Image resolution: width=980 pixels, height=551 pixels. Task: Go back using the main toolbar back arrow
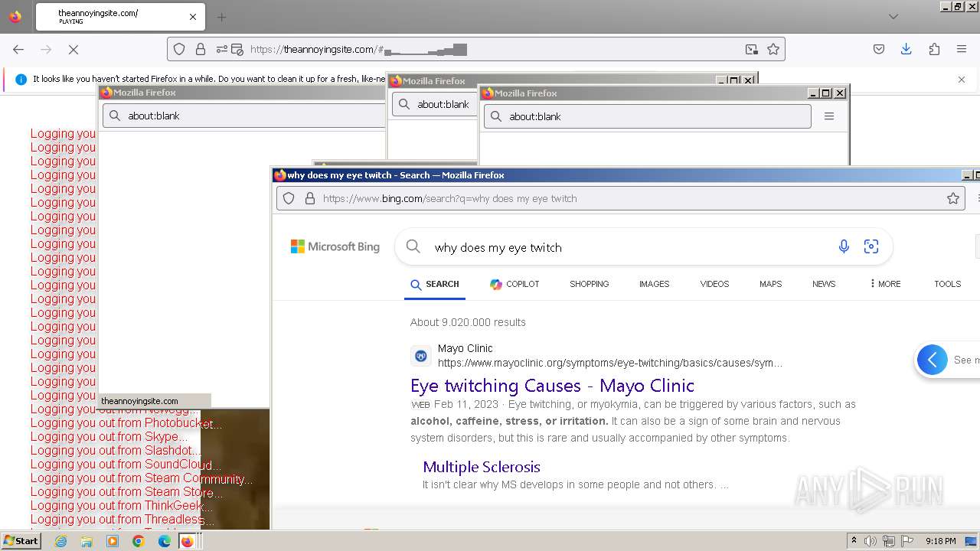(18, 49)
